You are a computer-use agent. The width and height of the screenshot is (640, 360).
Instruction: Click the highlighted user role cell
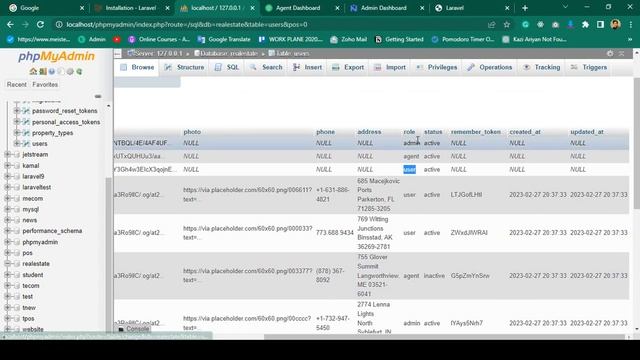[409, 169]
